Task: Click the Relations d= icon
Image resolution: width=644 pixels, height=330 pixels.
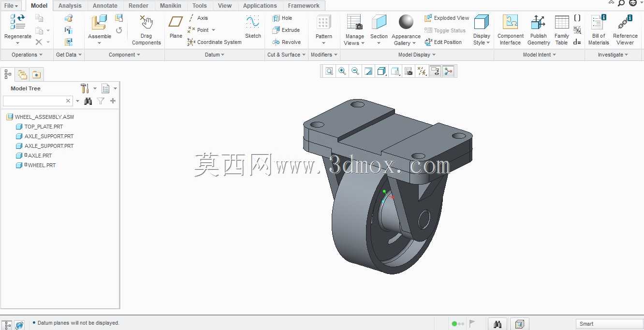Action: pyautogui.click(x=577, y=42)
